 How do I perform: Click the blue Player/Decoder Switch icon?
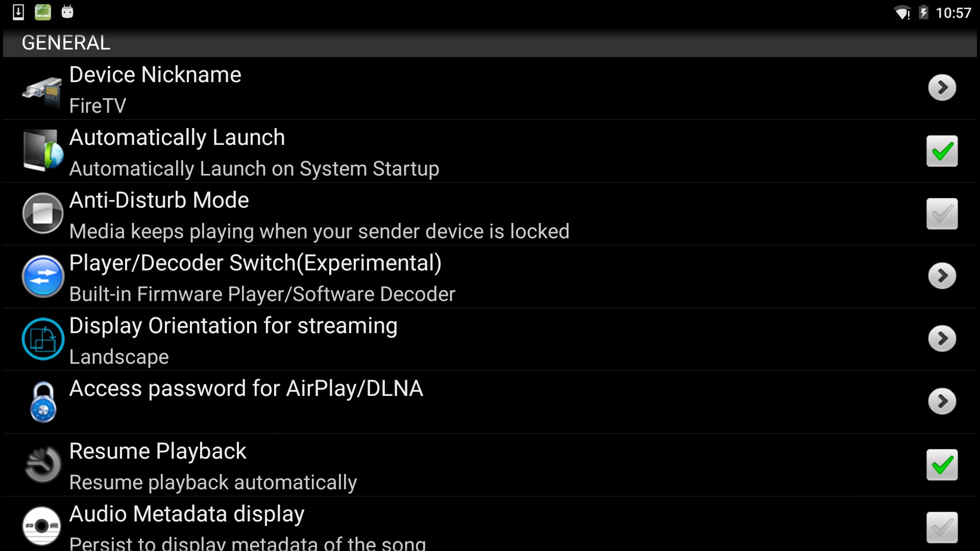pyautogui.click(x=43, y=276)
